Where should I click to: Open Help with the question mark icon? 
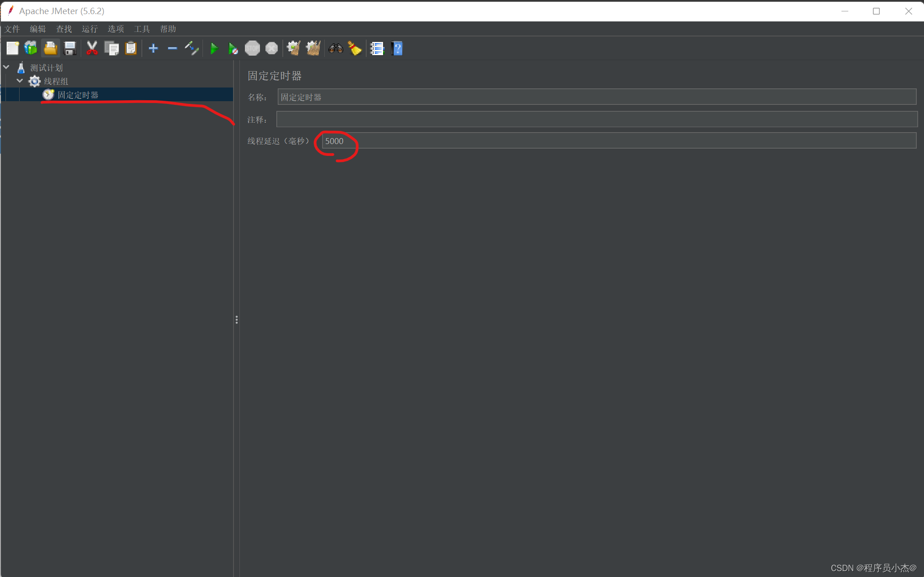[397, 48]
